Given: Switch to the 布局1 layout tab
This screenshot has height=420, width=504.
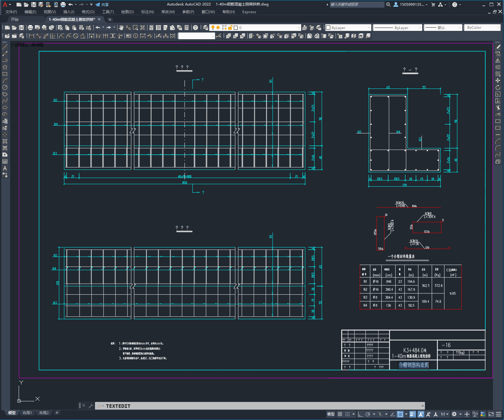Looking at the screenshot, I should tap(27, 413).
